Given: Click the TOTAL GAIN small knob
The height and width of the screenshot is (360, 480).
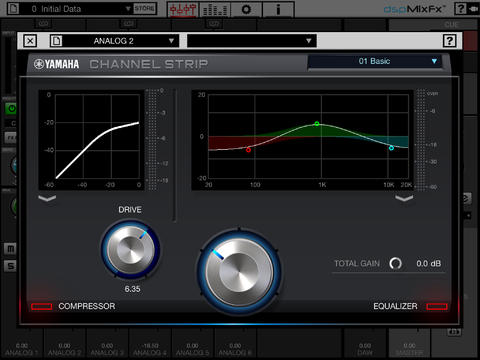Looking at the screenshot, I should 396,263.
